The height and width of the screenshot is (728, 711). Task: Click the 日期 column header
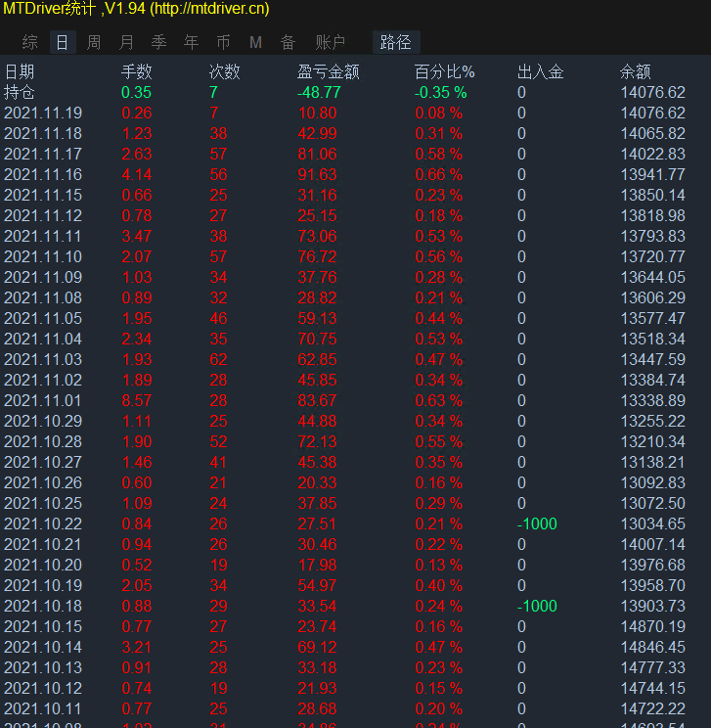pos(19,72)
